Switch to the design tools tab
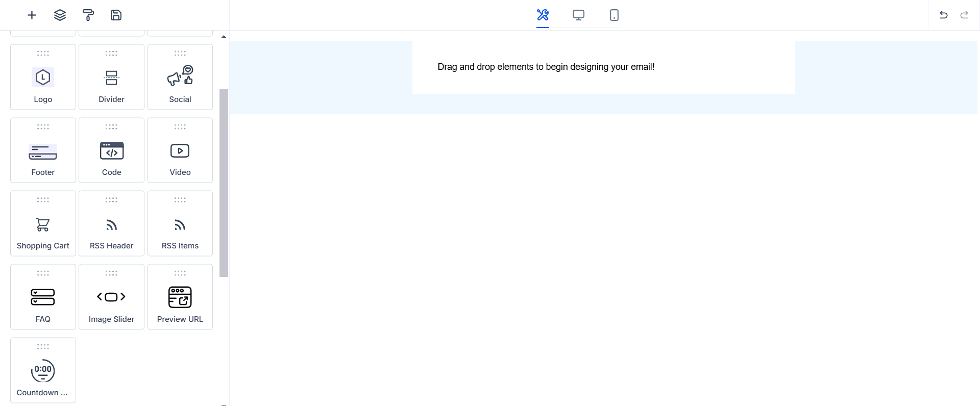The height and width of the screenshot is (406, 980). tap(543, 15)
